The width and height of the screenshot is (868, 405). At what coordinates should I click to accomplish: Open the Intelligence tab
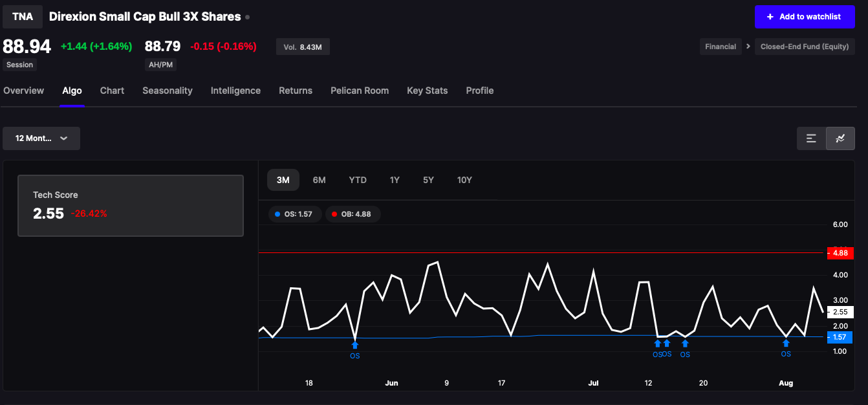(x=235, y=91)
